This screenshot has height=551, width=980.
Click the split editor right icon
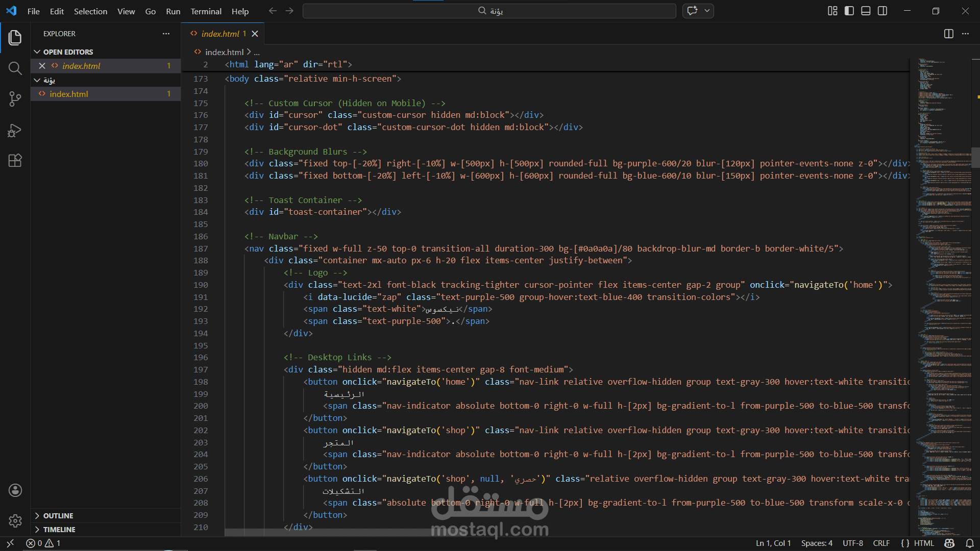pyautogui.click(x=948, y=34)
